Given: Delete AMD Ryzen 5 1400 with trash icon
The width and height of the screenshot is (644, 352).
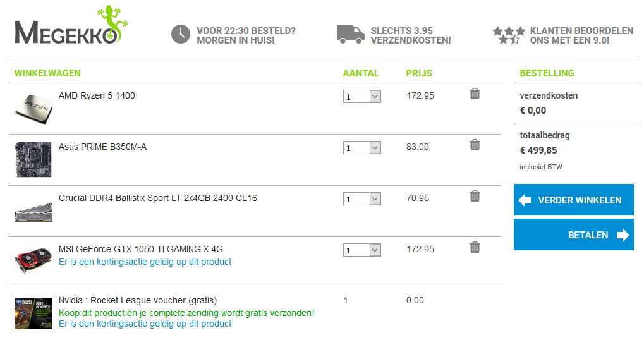Looking at the screenshot, I should pyautogui.click(x=475, y=94).
